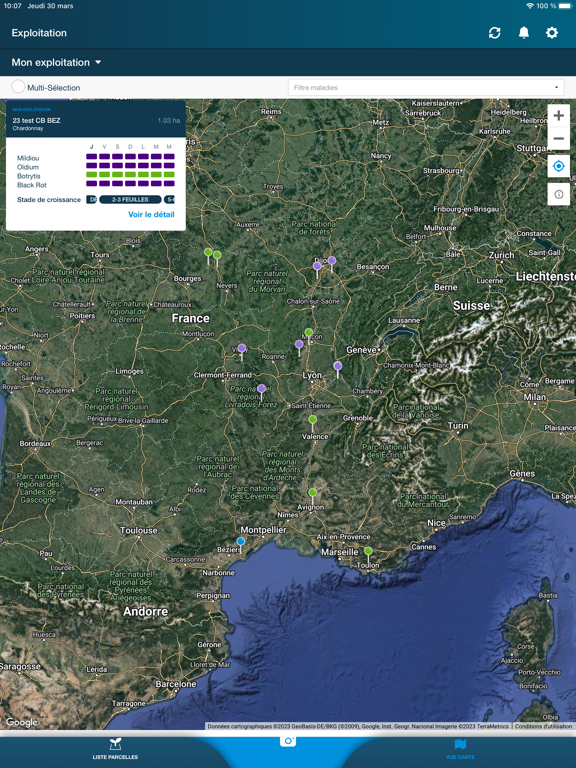
Task: Select the green pin near Toulon
Action: [368, 553]
